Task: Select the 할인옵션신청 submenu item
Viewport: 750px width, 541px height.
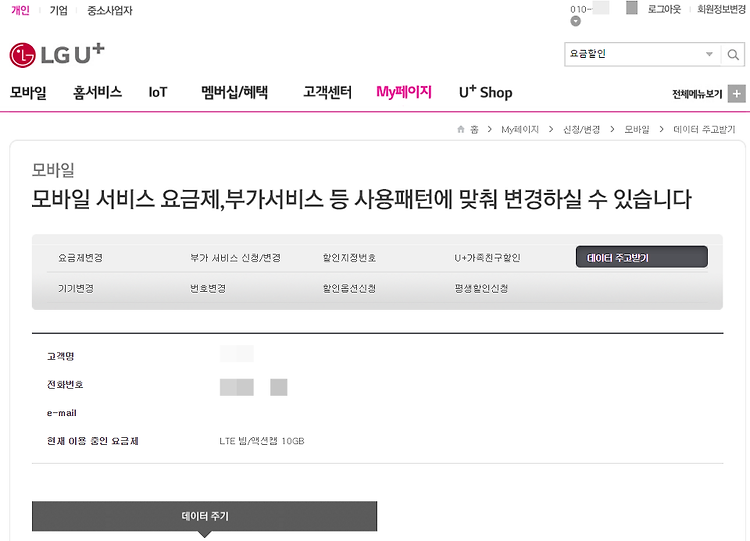Action: (349, 288)
